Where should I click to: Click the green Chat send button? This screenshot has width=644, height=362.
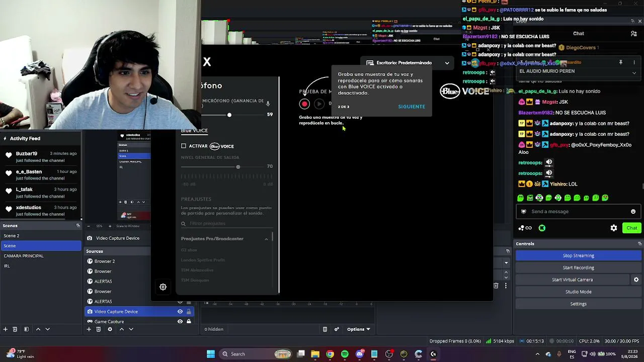click(631, 228)
